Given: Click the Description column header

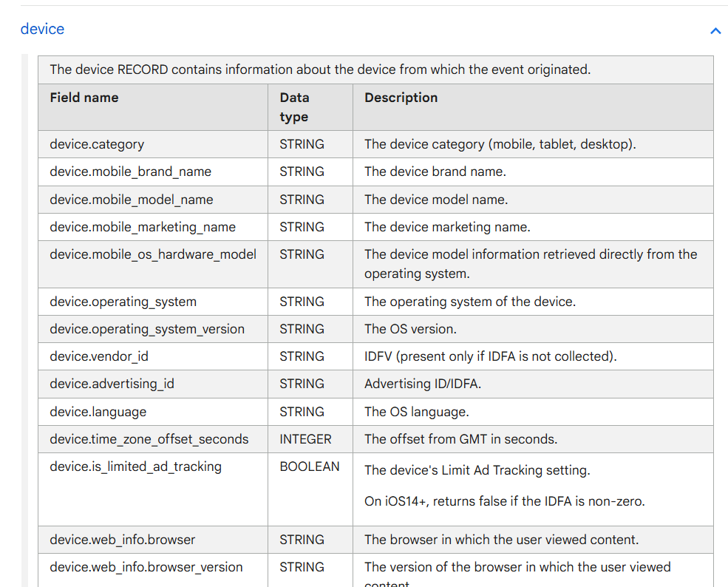Looking at the screenshot, I should (401, 98).
